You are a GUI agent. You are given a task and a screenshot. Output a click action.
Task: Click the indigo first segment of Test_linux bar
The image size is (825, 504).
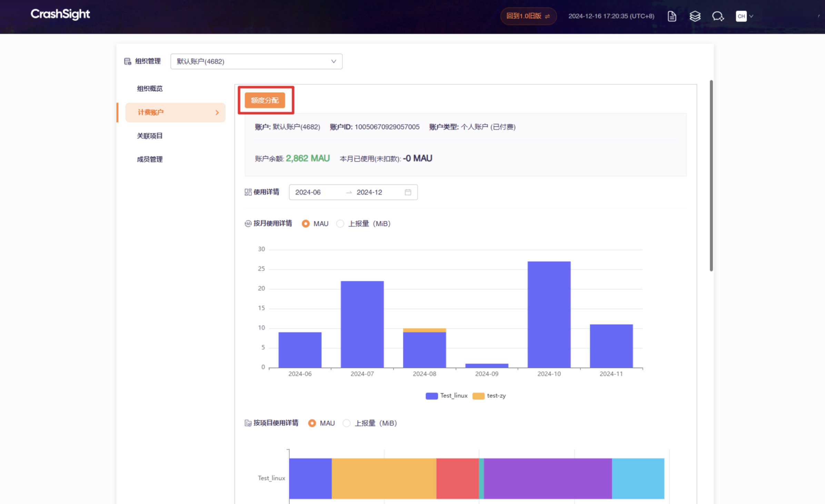(x=310, y=478)
